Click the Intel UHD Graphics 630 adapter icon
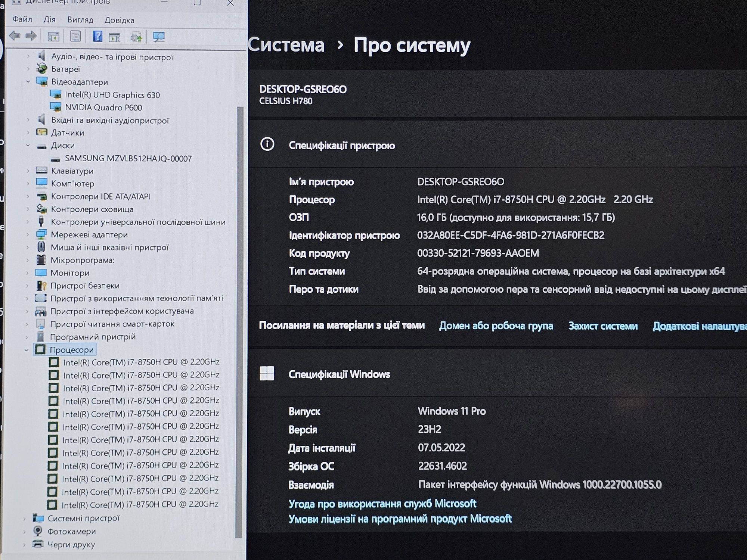Screen dimensions: 747x560 pos(56,94)
